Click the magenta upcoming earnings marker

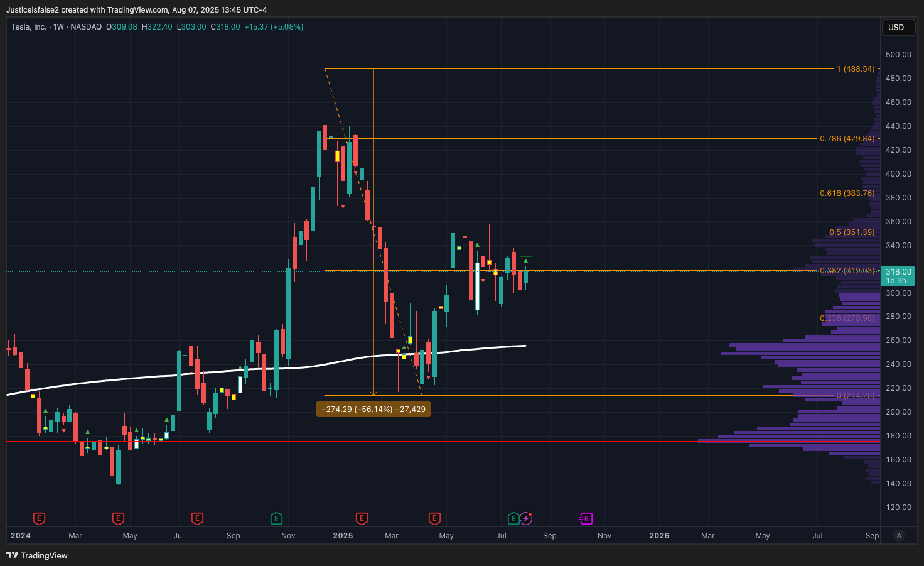586,518
